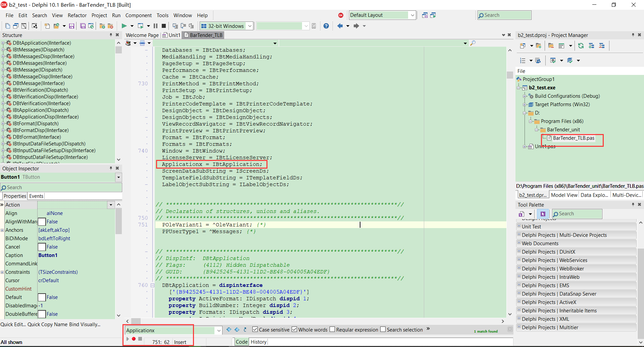Open the 32-bit Windows target platform dropdown
Image resolution: width=644 pixels, height=347 pixels.
pos(250,26)
